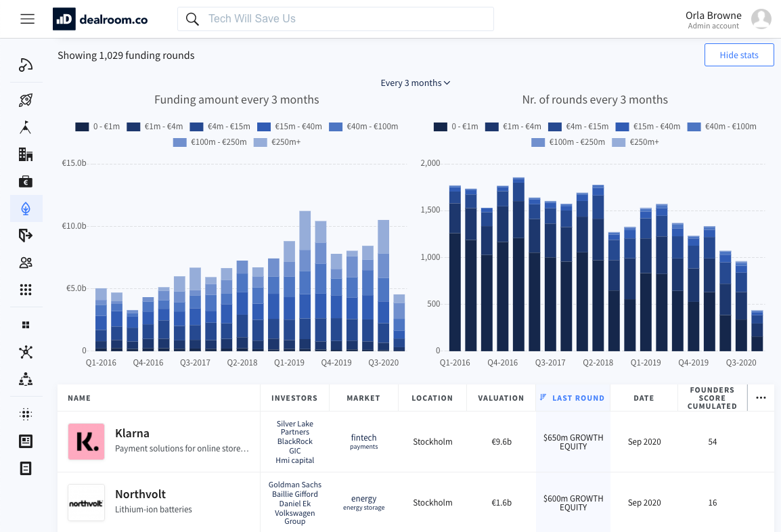Image resolution: width=781 pixels, height=532 pixels.
Task: Click the magnifier search icon
Action: coord(192,19)
